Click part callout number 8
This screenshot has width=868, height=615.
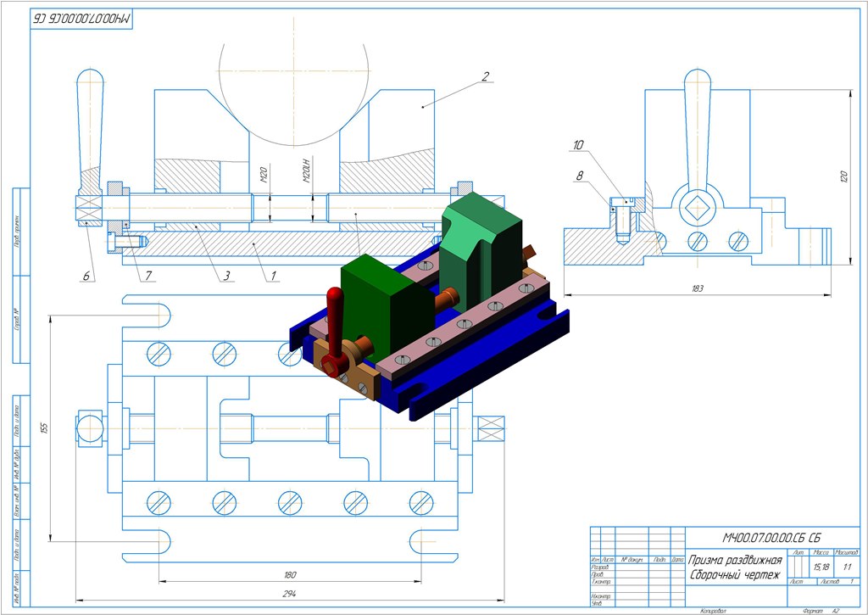click(x=580, y=176)
